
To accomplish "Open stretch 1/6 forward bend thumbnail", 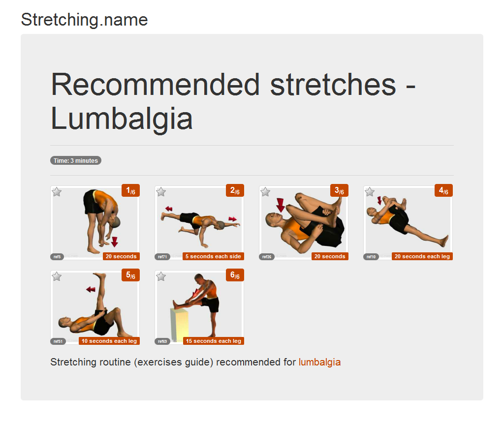I will point(95,221).
